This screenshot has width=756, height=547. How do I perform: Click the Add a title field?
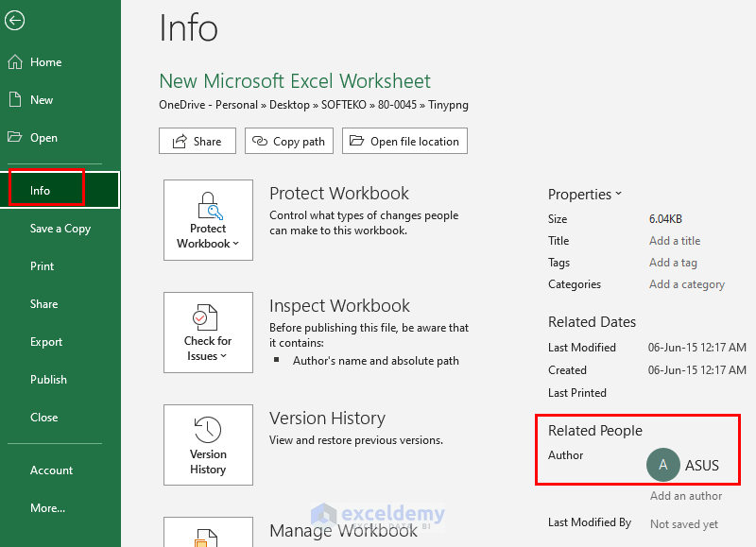click(x=675, y=241)
